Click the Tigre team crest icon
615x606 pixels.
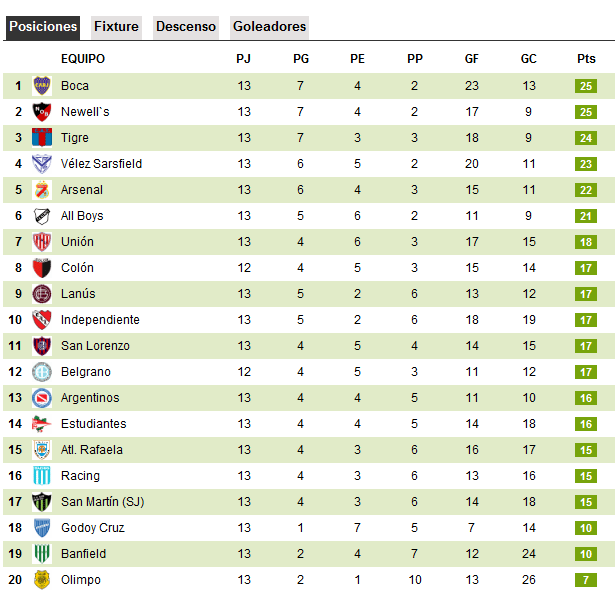pyautogui.click(x=42, y=138)
